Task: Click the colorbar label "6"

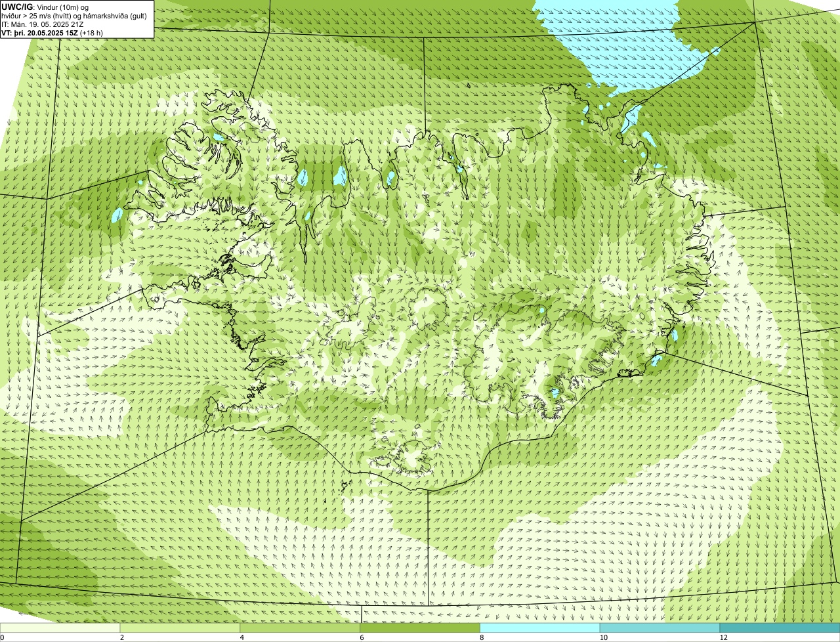Action: coord(362,637)
